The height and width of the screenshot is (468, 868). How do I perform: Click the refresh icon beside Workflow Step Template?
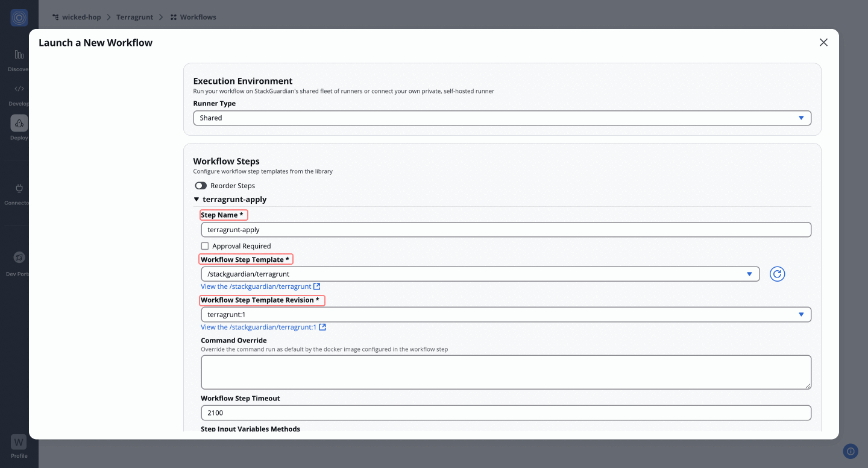pyautogui.click(x=777, y=274)
